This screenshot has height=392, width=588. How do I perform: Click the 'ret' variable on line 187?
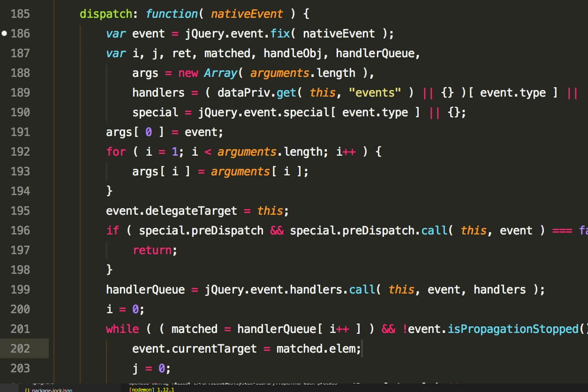[x=181, y=53]
